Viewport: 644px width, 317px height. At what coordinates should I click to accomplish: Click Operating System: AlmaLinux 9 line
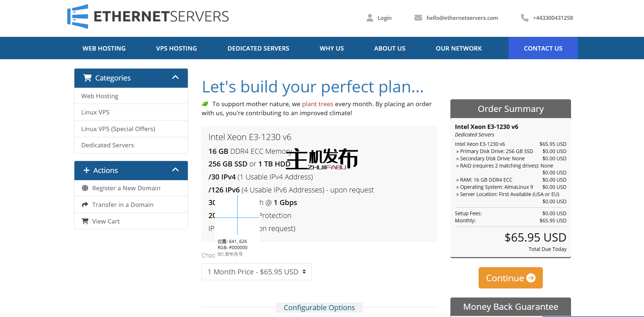pyautogui.click(x=494, y=187)
